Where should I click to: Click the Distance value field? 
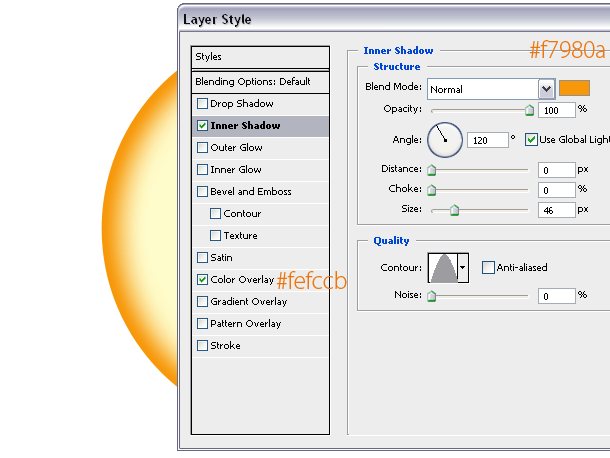pyautogui.click(x=555, y=170)
